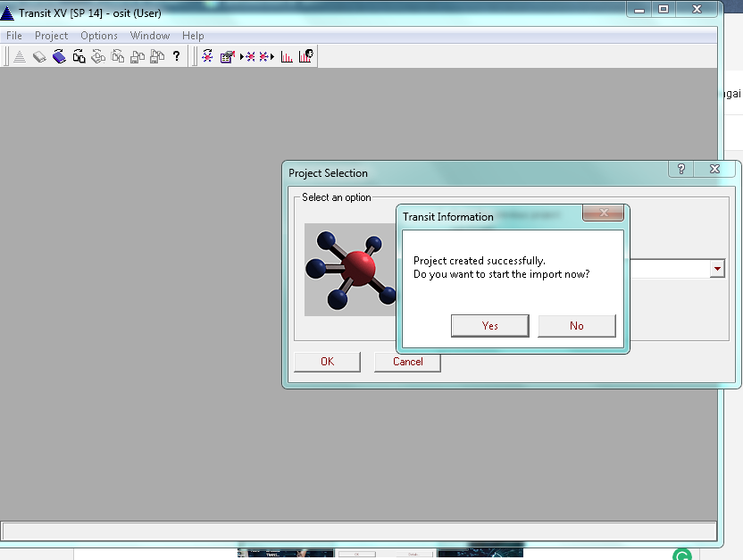
Task: Click the save-all double documents icon
Action: pos(157,56)
